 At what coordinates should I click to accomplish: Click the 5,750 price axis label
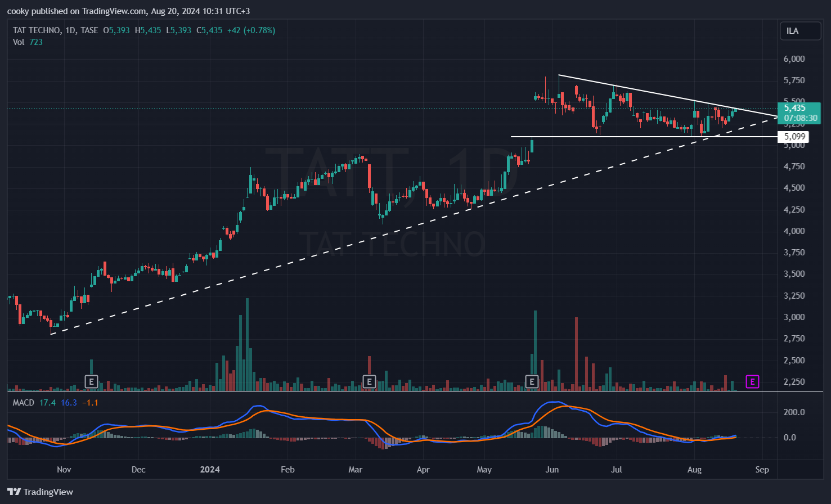pos(794,80)
